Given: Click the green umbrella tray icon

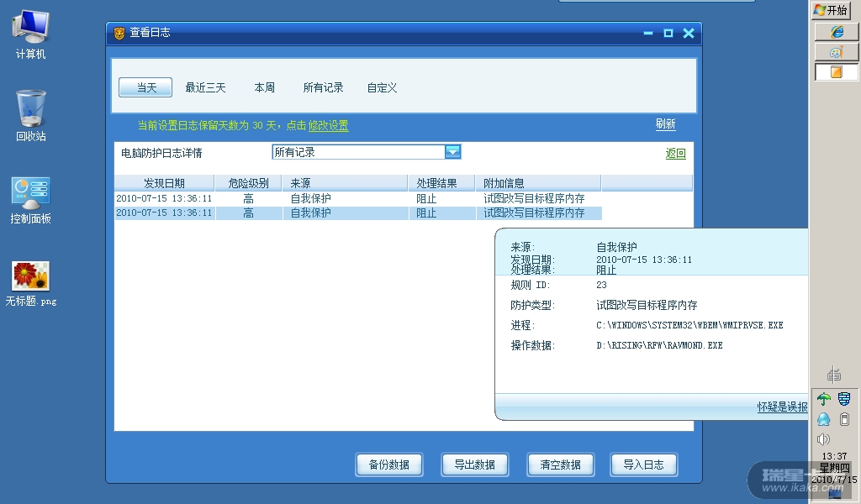Looking at the screenshot, I should point(824,399).
